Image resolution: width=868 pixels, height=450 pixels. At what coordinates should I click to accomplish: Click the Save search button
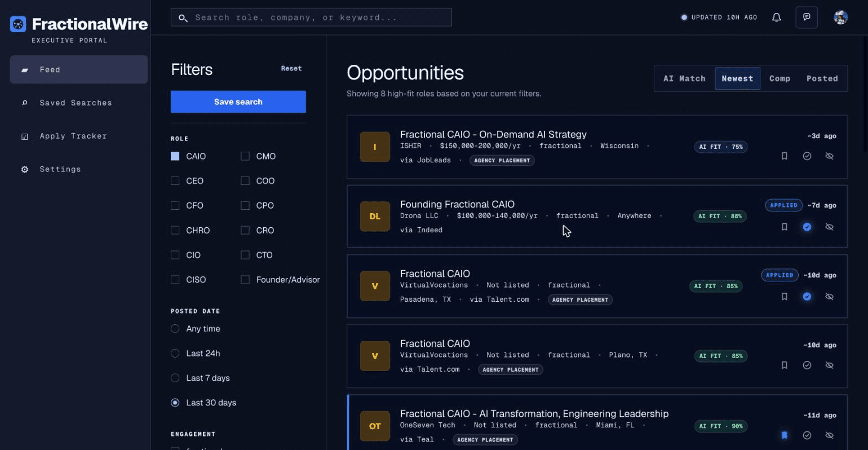point(238,102)
